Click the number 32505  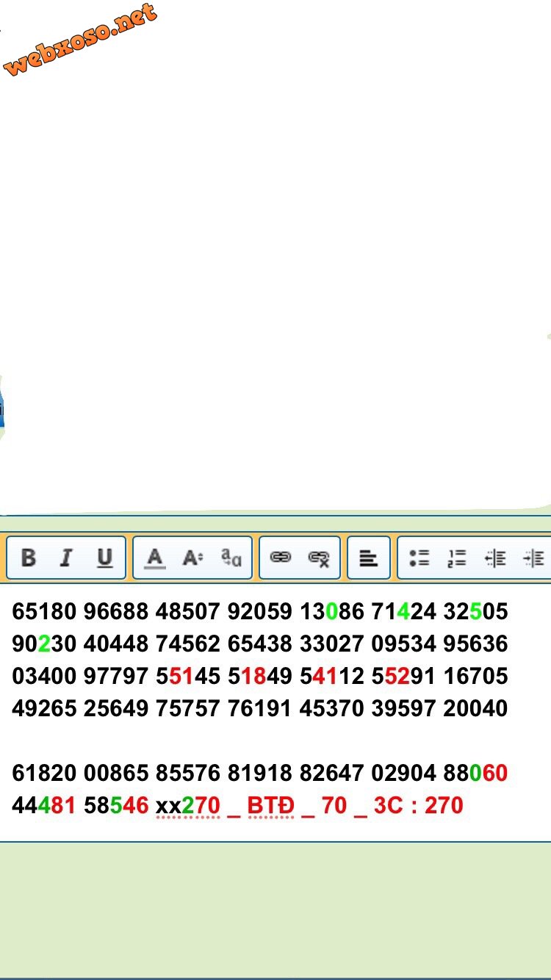[476, 611]
